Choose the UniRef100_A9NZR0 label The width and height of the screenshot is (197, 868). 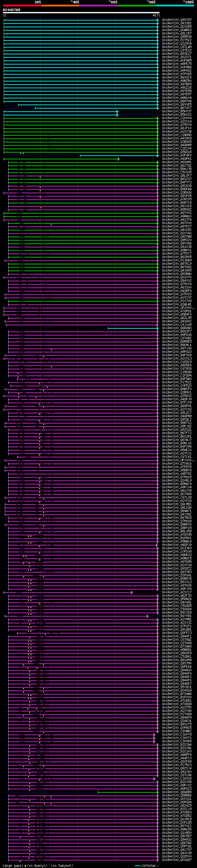[x=176, y=81]
